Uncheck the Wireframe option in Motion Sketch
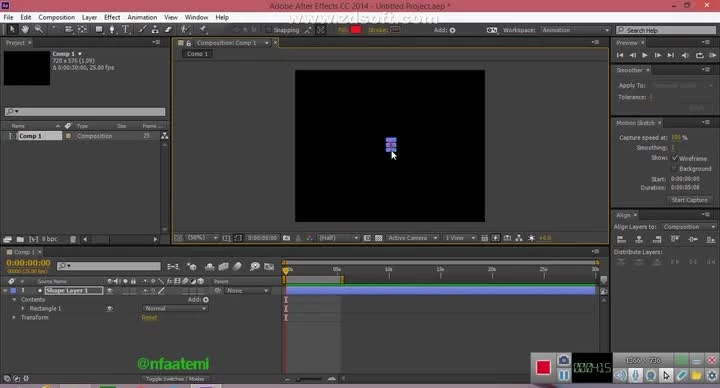The width and height of the screenshot is (720, 388). click(x=675, y=158)
